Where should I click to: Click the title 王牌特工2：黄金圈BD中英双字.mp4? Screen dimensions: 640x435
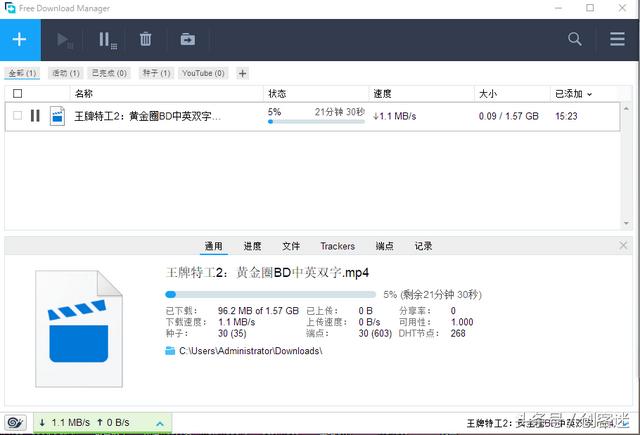(267, 273)
